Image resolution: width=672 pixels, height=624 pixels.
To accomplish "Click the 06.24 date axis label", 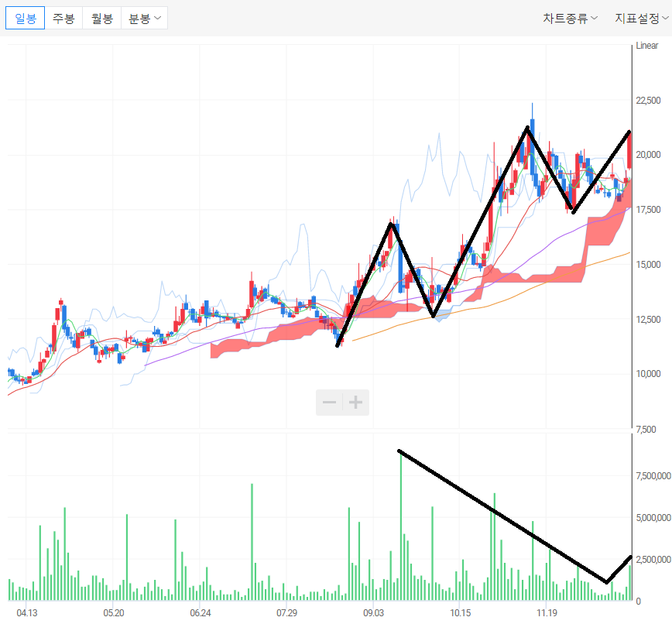I will point(201,613).
